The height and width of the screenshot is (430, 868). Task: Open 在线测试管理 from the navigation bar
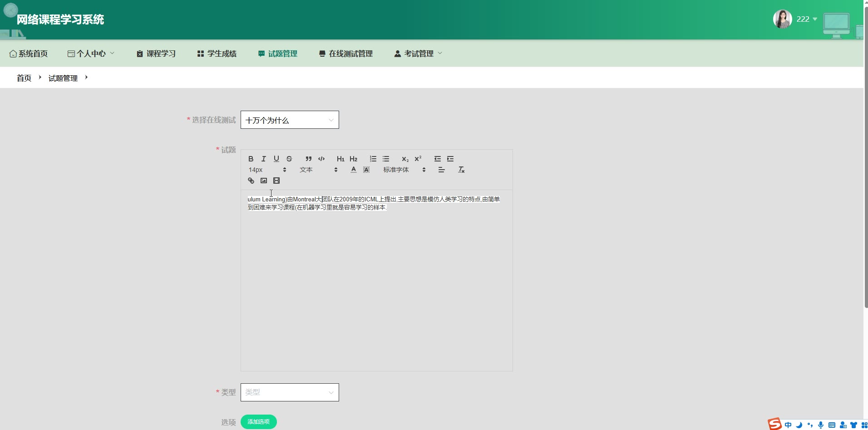pyautogui.click(x=346, y=54)
